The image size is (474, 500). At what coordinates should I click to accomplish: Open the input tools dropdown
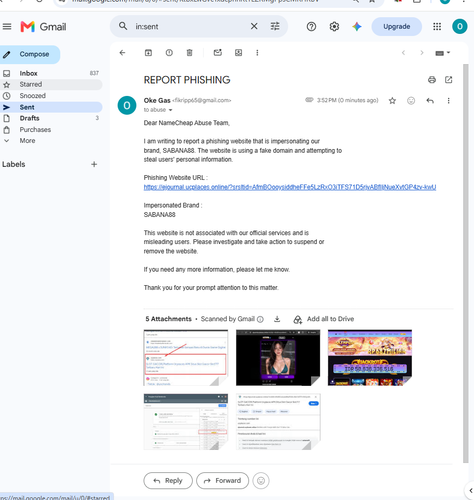(x=443, y=53)
